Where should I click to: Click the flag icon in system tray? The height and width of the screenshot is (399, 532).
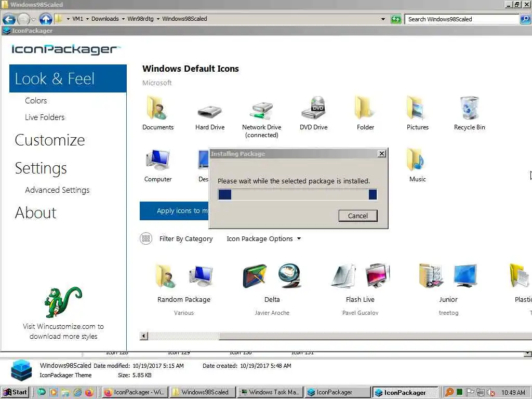(470, 392)
